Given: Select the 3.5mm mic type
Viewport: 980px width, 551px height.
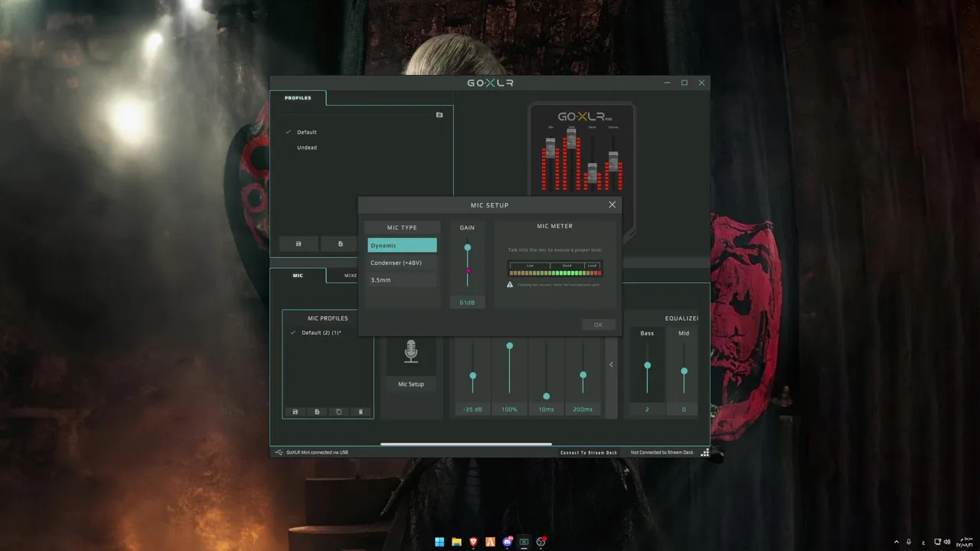Looking at the screenshot, I should point(402,280).
